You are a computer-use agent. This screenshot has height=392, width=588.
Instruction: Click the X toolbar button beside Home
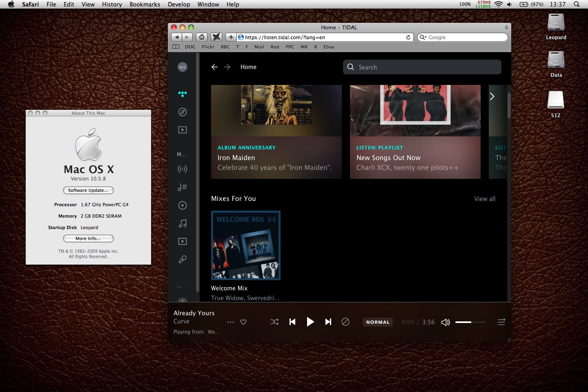[216, 37]
